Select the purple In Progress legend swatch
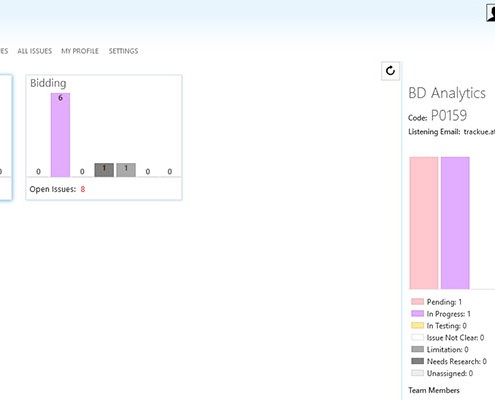This screenshot has width=495, height=400. (x=417, y=314)
